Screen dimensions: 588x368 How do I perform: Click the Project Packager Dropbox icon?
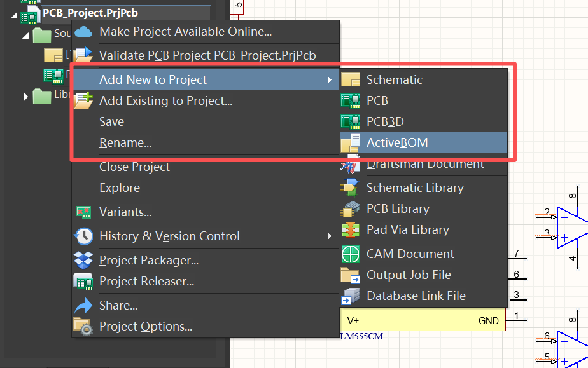pos(83,260)
